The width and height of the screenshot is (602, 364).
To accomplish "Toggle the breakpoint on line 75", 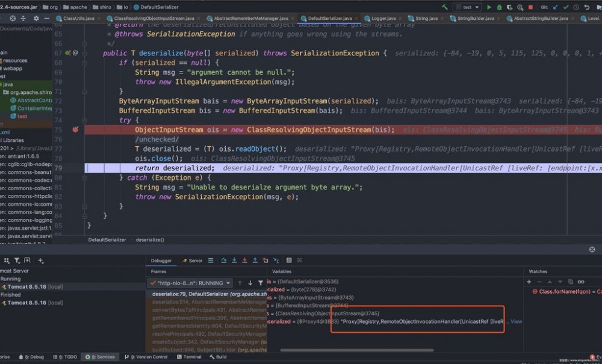I will coord(75,130).
